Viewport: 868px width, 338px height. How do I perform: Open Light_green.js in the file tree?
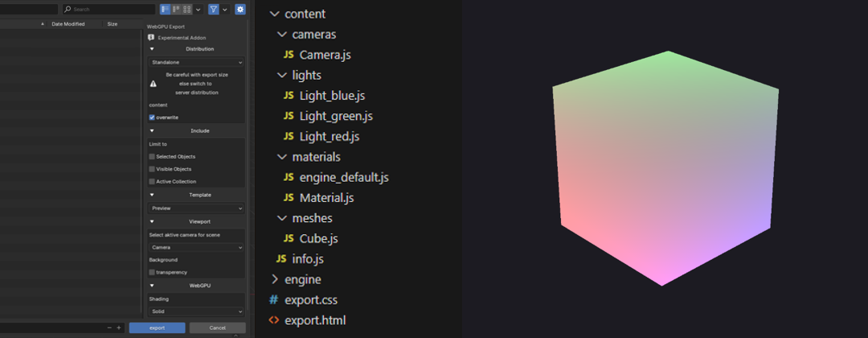click(336, 116)
